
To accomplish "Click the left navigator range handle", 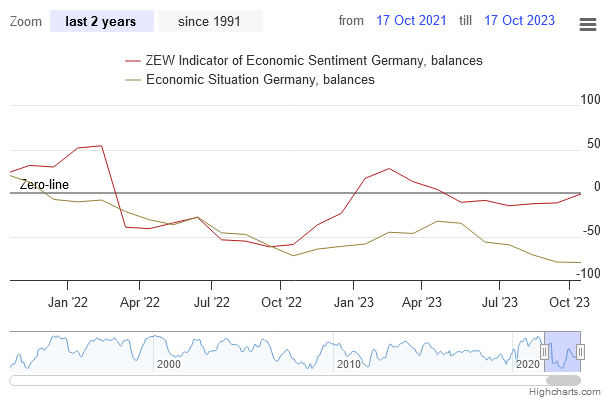I will 544,351.
